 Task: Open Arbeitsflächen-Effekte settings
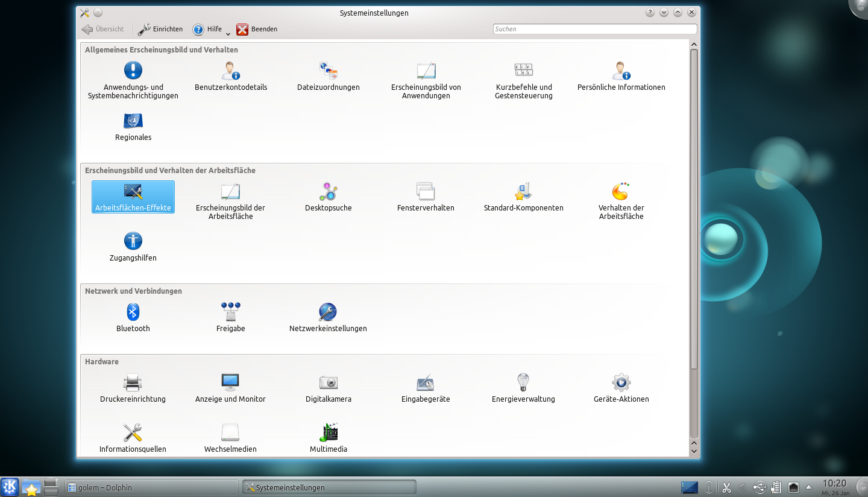pos(133,197)
